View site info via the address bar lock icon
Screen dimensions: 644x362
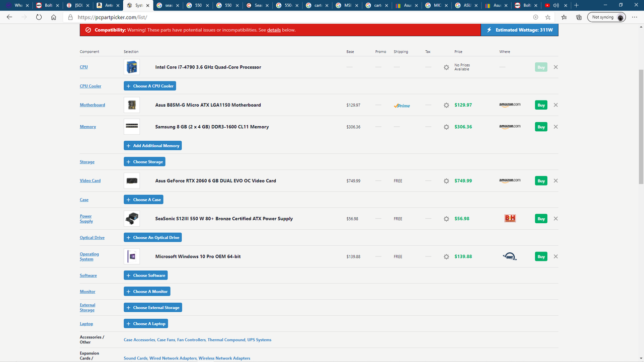point(71,17)
